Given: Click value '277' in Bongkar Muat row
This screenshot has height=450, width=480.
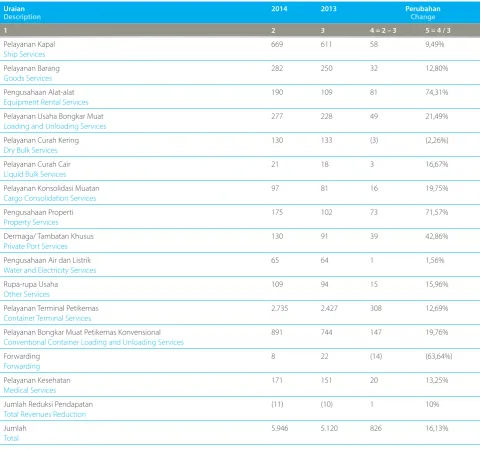Looking at the screenshot, I should 277,116.
